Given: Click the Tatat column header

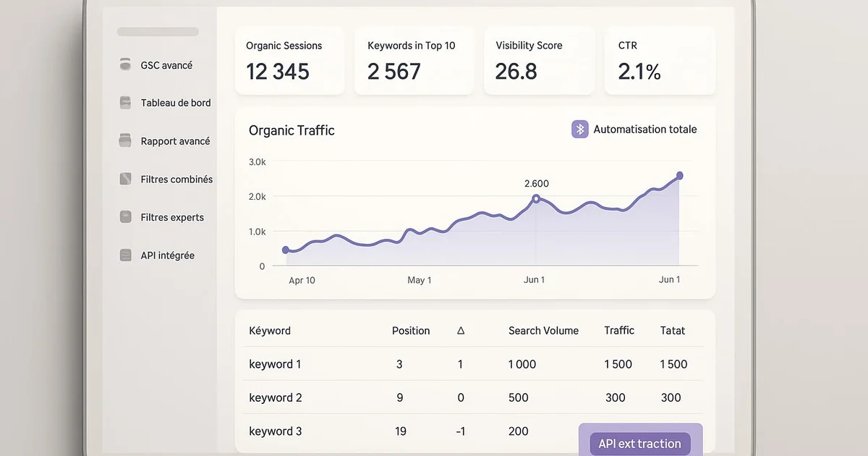Looking at the screenshot, I should pyautogui.click(x=673, y=331).
